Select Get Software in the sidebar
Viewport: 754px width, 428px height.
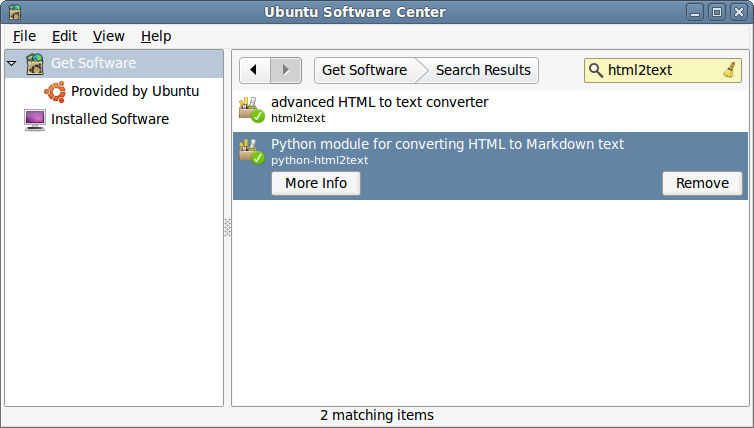114,63
